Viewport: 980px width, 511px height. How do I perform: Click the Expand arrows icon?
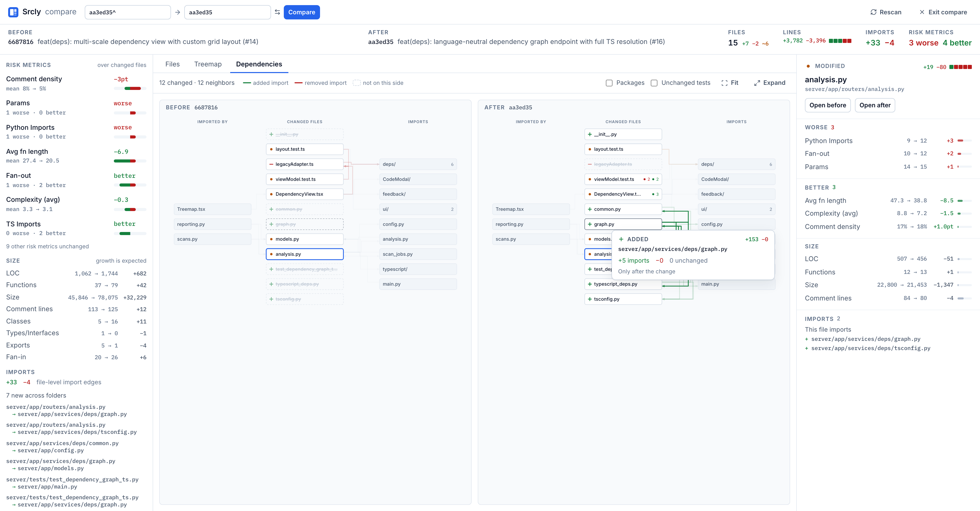[757, 83]
